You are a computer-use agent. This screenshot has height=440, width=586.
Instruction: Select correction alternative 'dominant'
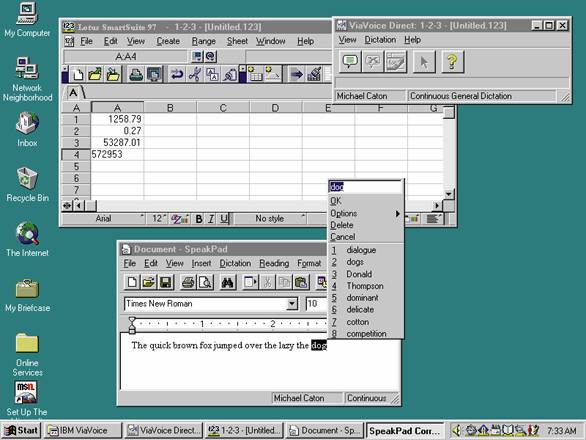tap(366, 298)
